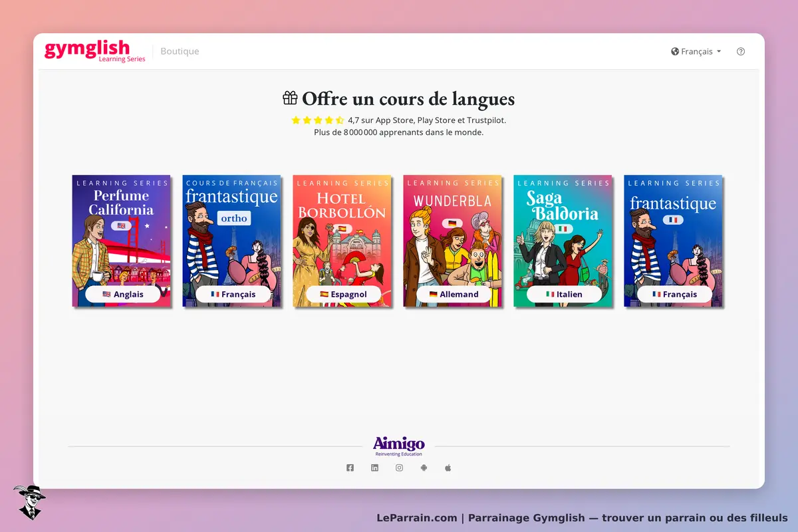Open the last Frantastique course cover

[674, 241]
